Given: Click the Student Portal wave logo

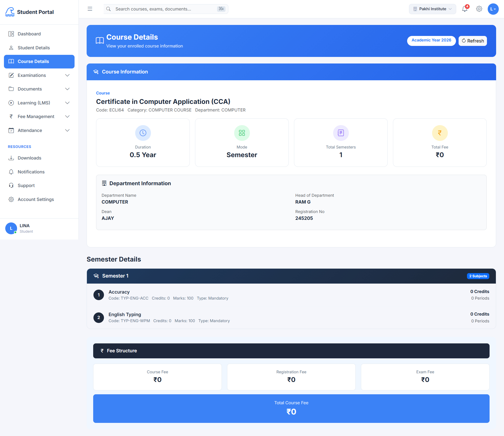Looking at the screenshot, I should [x=10, y=12].
